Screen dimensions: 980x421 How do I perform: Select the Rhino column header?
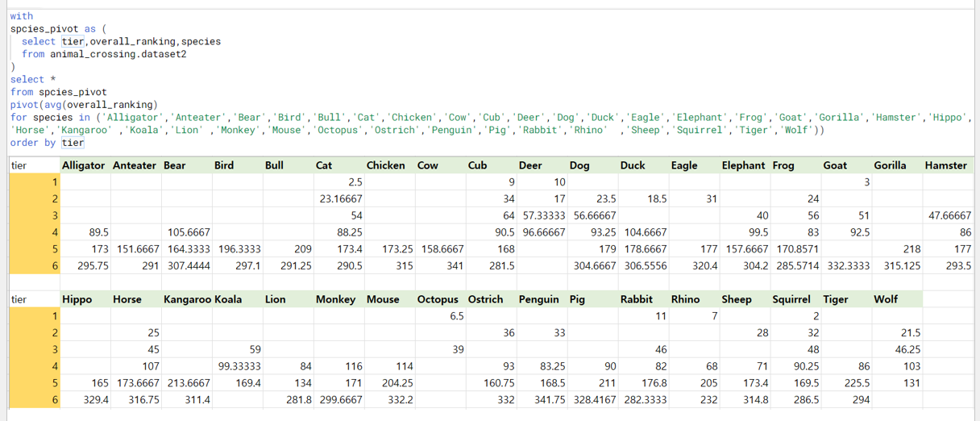coord(685,299)
